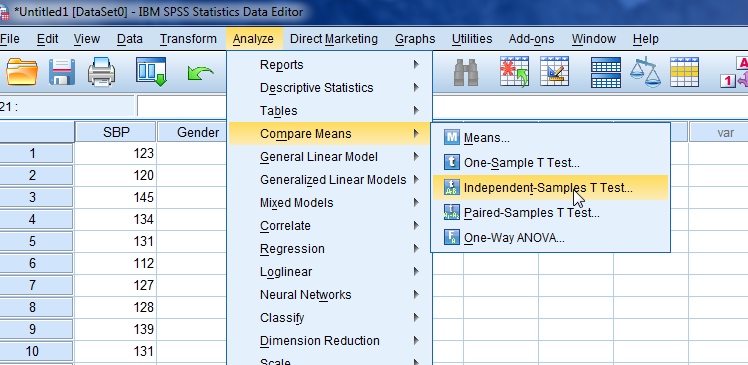Click the SPSS application icon in title bar

coord(4,12)
